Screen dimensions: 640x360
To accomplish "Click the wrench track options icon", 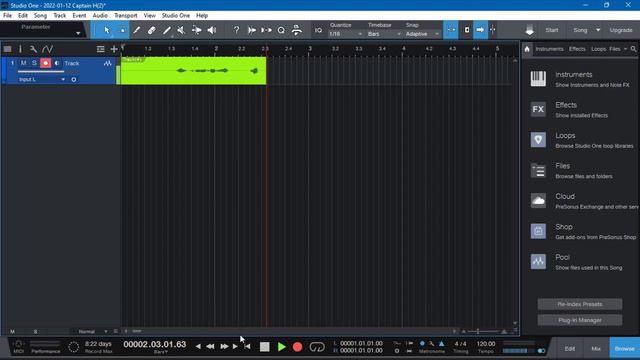I will pos(33,49).
